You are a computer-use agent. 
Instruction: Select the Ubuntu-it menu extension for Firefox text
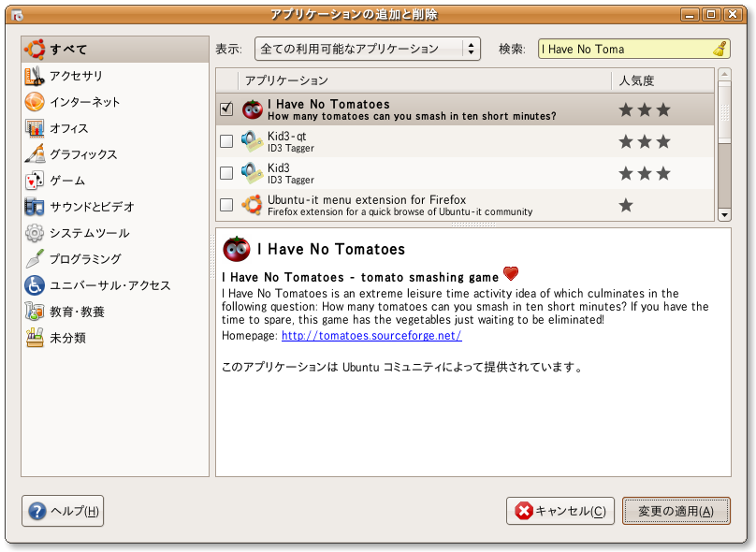tap(367, 199)
